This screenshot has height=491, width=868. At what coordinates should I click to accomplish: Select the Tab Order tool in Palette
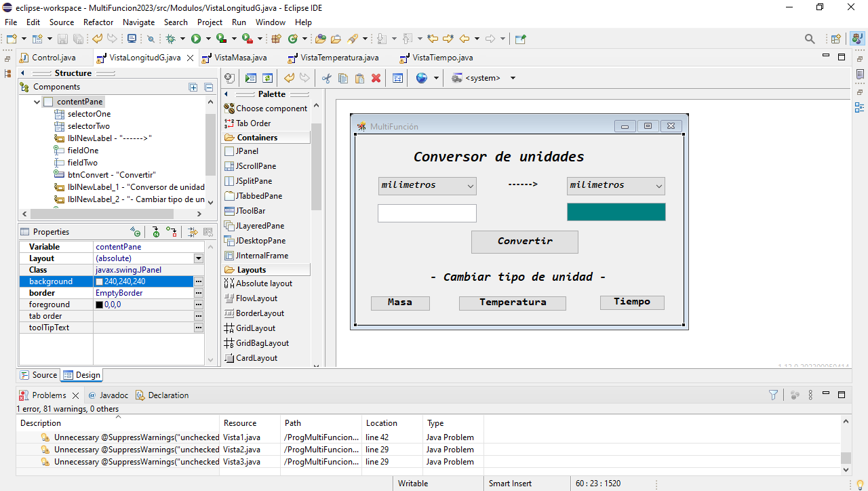coord(248,123)
